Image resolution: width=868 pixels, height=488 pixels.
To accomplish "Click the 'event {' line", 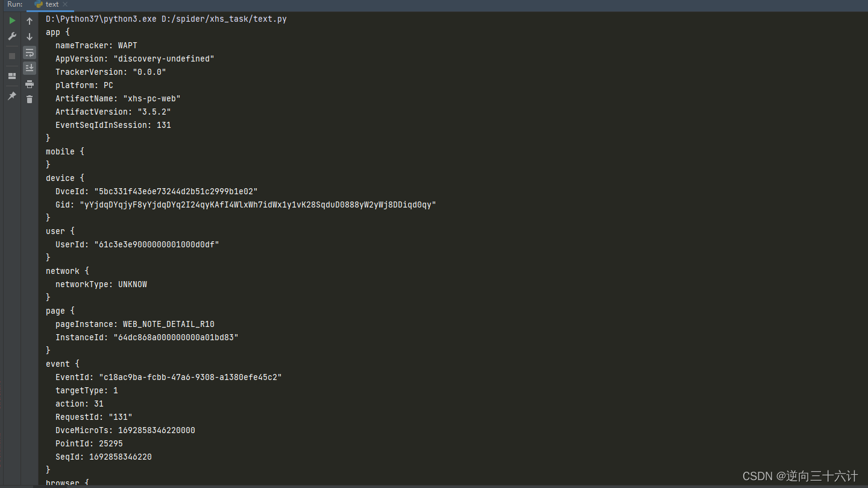I will [63, 364].
